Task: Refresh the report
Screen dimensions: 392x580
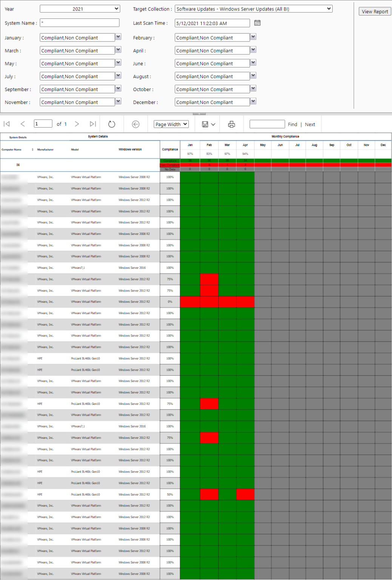Action: 112,124
